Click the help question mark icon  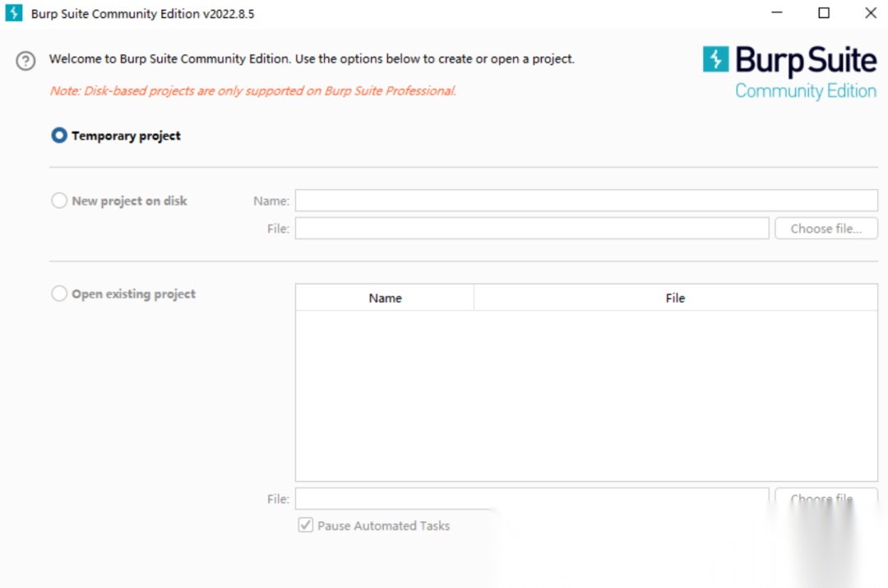[25, 61]
